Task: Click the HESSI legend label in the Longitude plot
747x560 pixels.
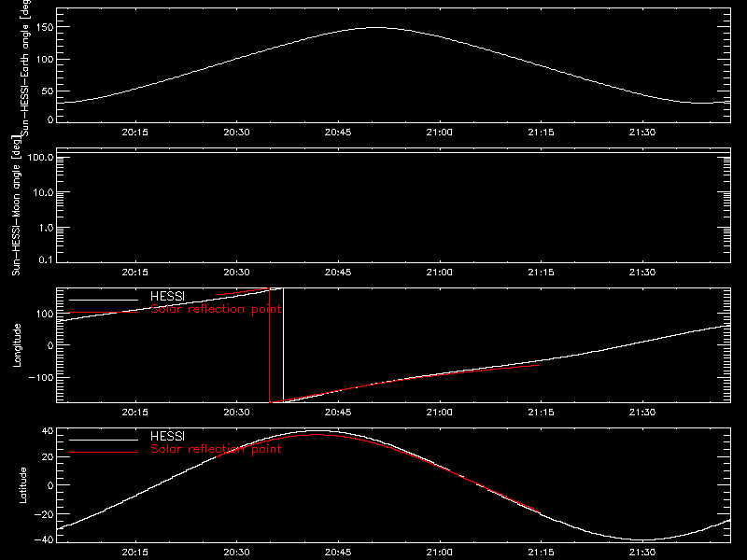Action: (x=167, y=296)
